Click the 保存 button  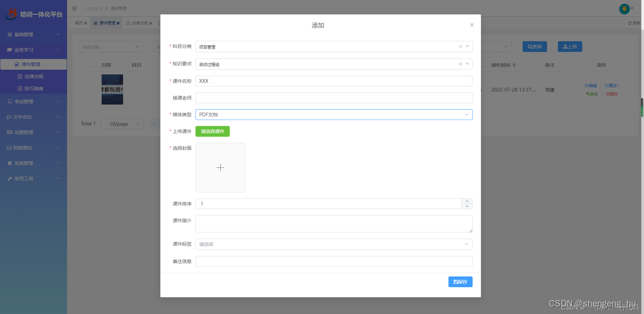coord(460,282)
